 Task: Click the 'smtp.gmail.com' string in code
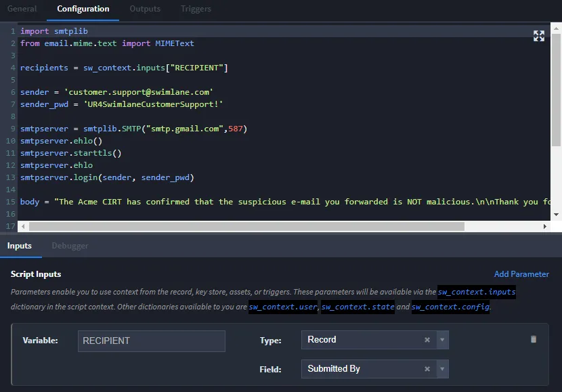185,129
